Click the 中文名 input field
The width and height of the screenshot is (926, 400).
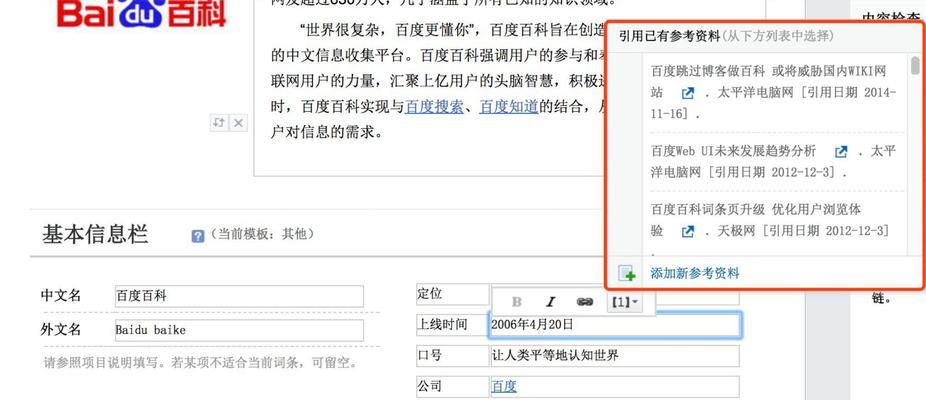coord(239,297)
